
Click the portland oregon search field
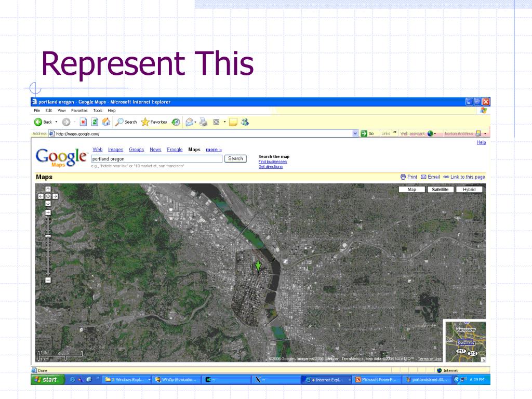[157, 159]
